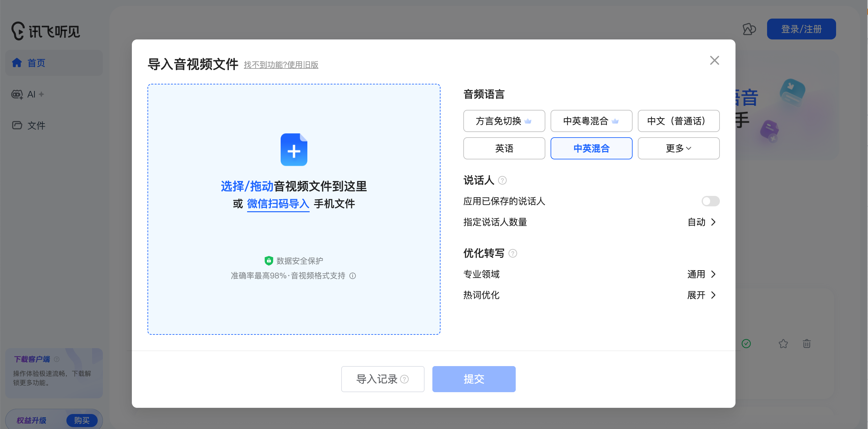Screen dimensions: 868x429
Task: Select 中文（普通话）as audio language
Action: [x=678, y=121]
